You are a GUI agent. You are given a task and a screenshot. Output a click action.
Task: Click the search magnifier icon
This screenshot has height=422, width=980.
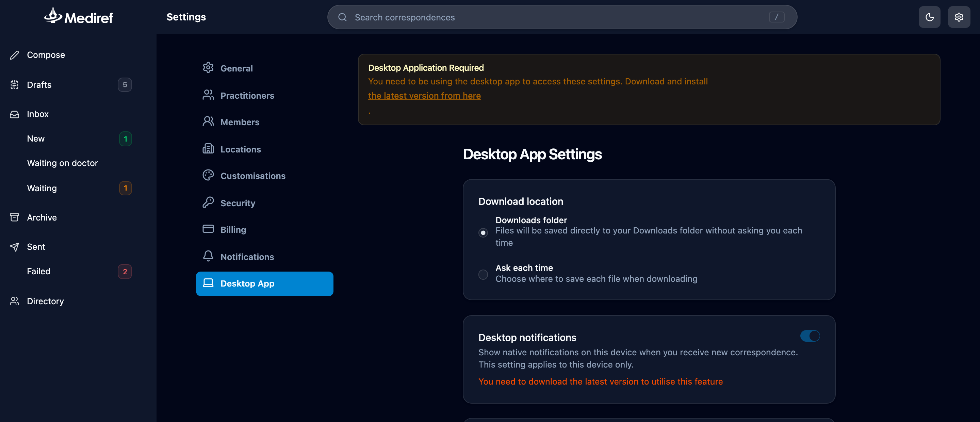point(342,17)
